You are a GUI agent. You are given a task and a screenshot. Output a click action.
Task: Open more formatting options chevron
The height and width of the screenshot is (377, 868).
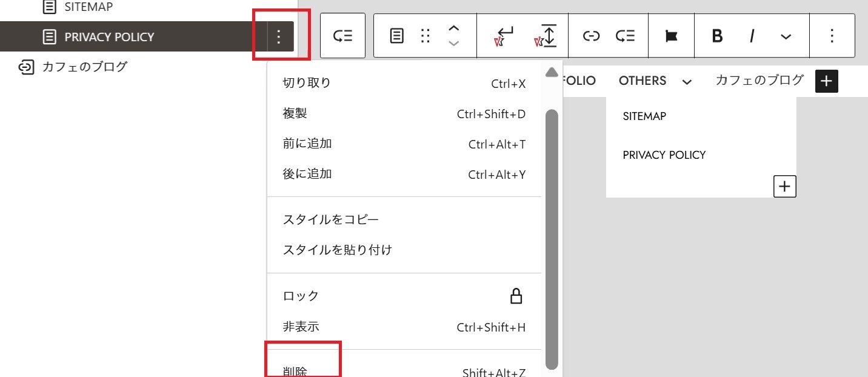pos(786,37)
